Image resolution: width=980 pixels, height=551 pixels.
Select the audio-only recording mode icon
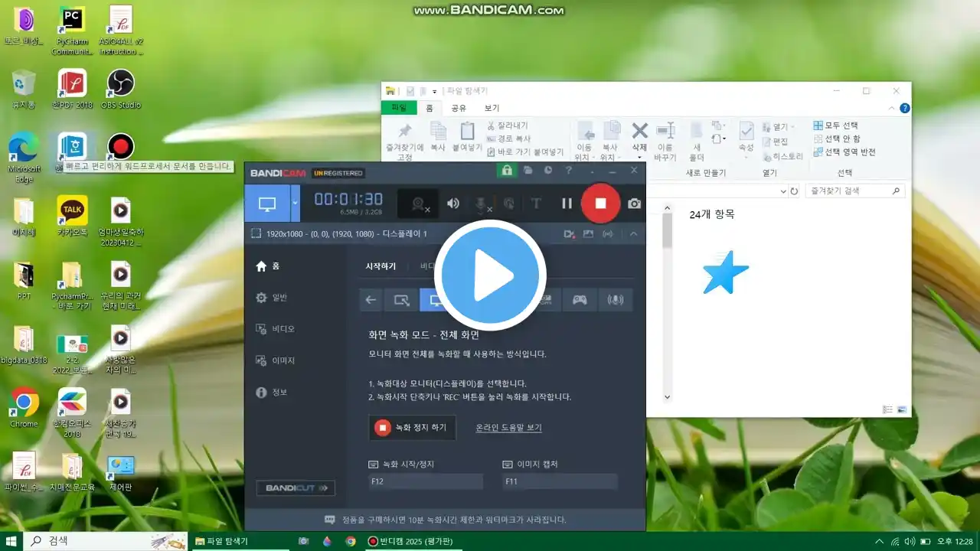point(616,300)
